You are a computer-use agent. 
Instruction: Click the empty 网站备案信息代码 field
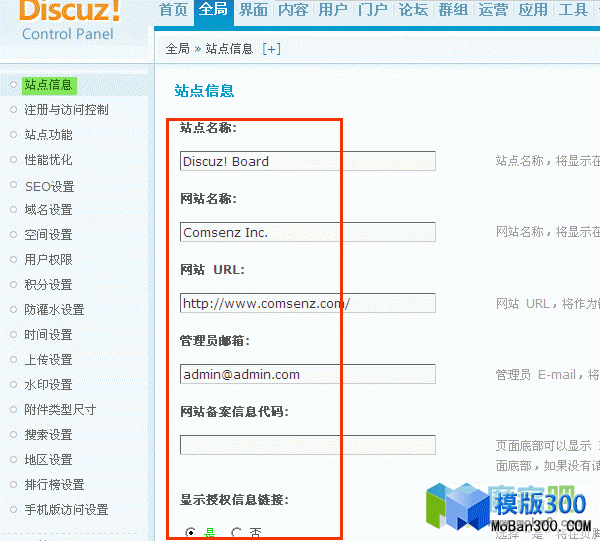coord(308,445)
